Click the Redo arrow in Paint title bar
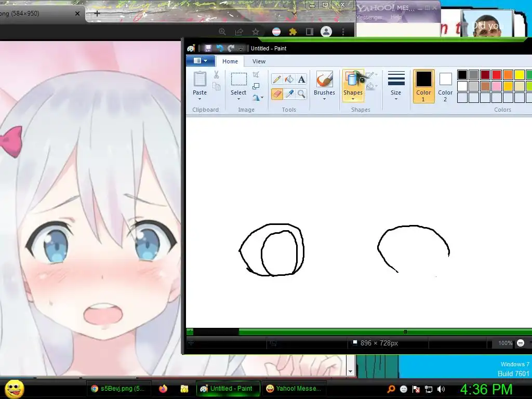 click(231, 48)
